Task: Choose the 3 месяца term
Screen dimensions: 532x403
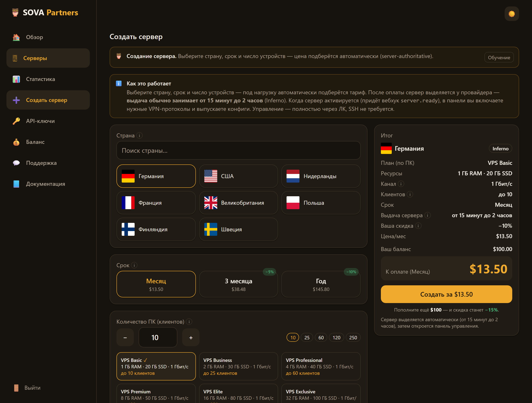Action: pos(238,284)
